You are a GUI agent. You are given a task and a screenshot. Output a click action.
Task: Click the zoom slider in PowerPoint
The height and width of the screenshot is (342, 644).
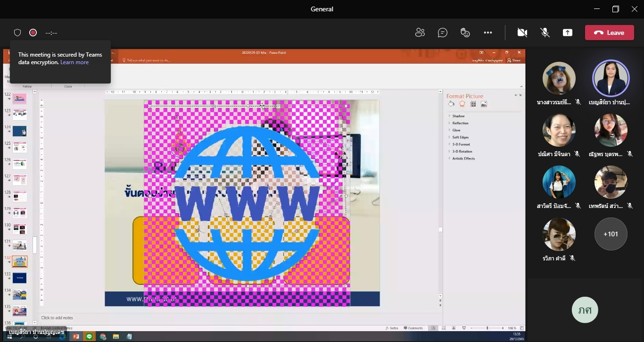tap(487, 328)
